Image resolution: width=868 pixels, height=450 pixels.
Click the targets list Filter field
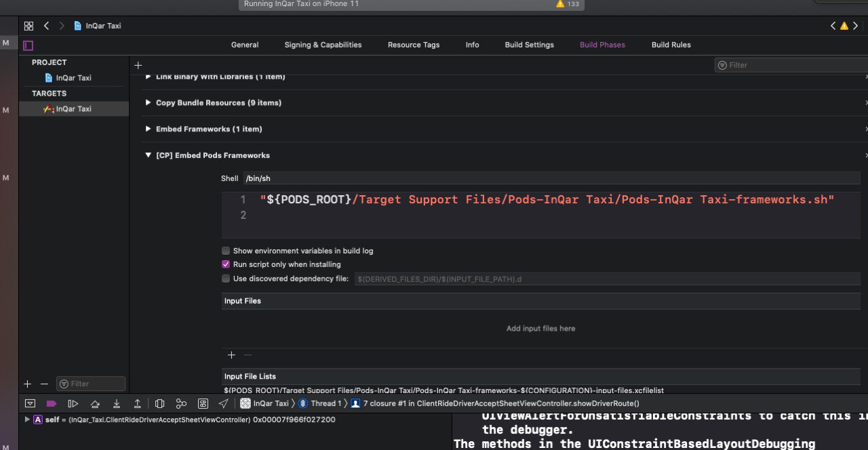[91, 384]
